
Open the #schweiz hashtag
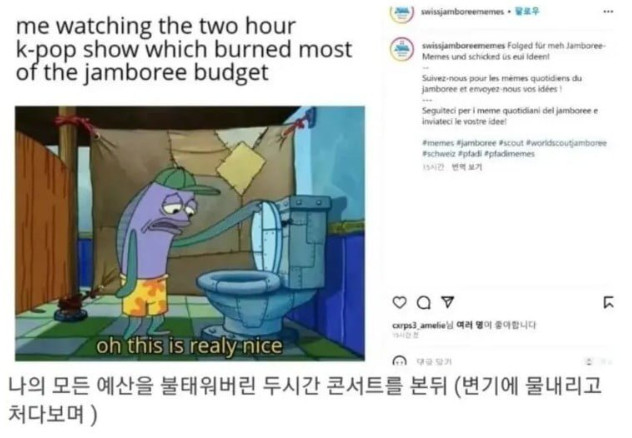(439, 154)
